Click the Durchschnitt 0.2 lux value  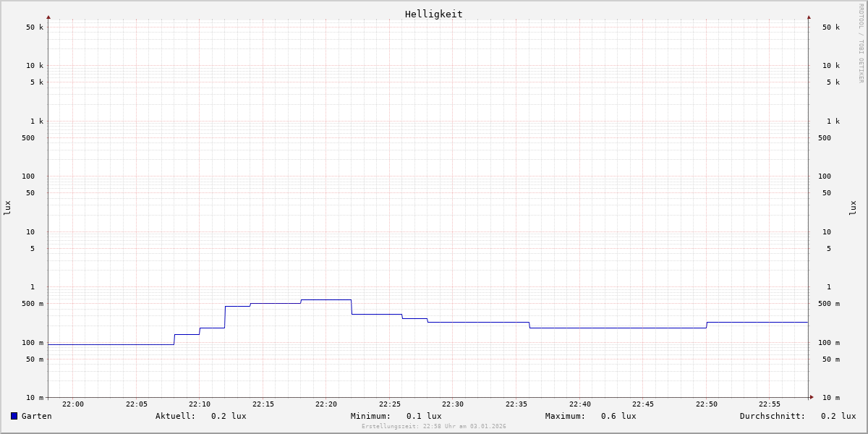(x=838, y=416)
